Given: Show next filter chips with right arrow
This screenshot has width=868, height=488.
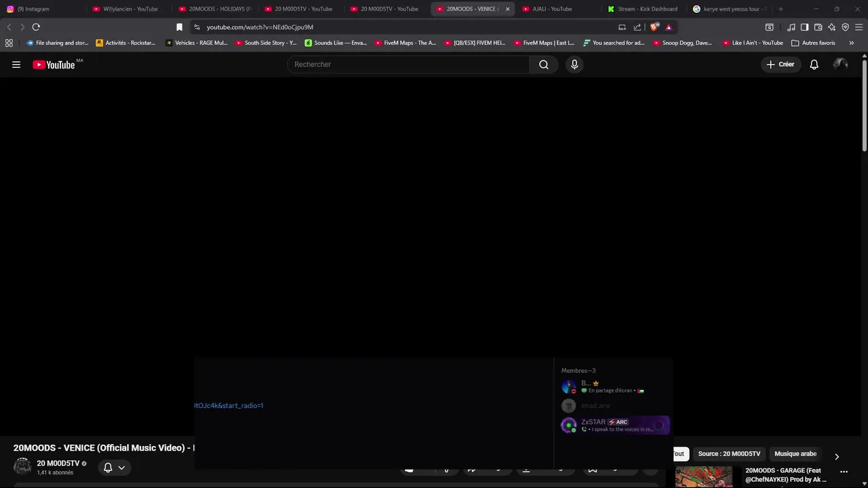Looking at the screenshot, I should tap(836, 456).
